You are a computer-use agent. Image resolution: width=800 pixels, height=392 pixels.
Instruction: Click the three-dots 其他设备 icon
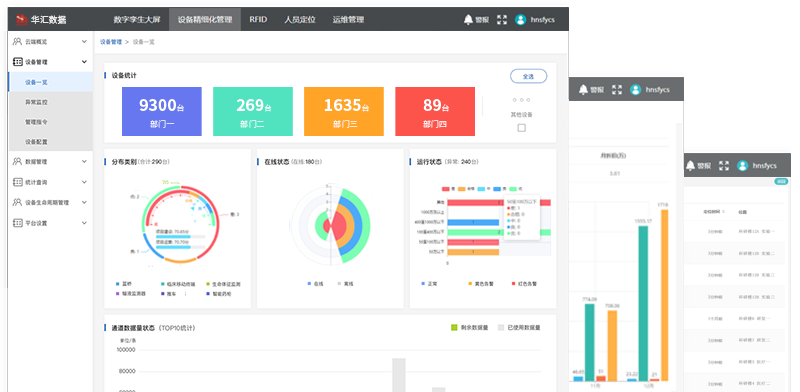coord(521,100)
